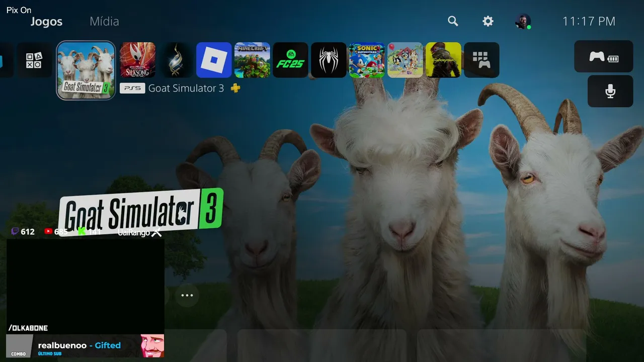
Task: Select the tile with PlayStation shapes symbols
Action: 34,60
